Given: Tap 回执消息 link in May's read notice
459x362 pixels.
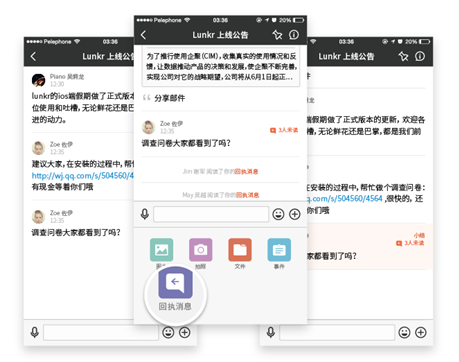Looking at the screenshot, I should (247, 195).
